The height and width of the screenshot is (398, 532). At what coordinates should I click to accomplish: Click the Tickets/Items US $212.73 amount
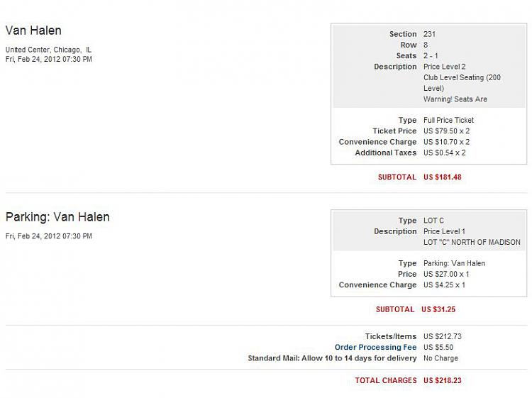click(x=443, y=336)
